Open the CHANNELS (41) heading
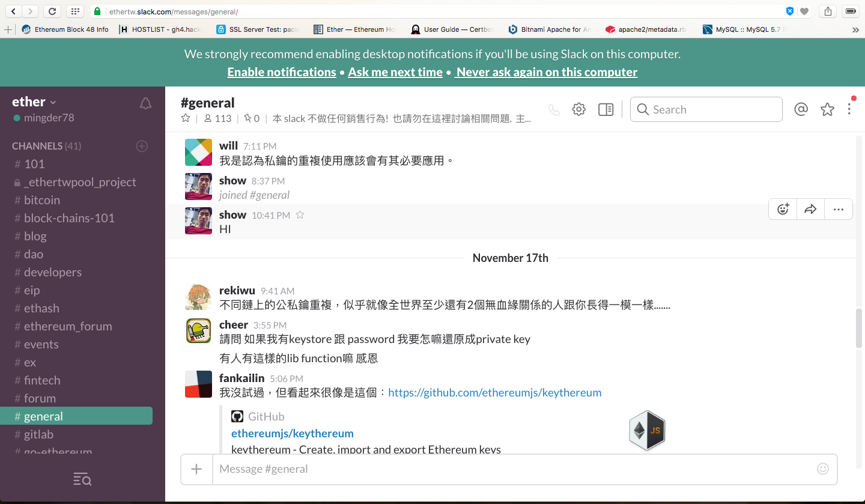This screenshot has height=504, width=865. (x=46, y=146)
